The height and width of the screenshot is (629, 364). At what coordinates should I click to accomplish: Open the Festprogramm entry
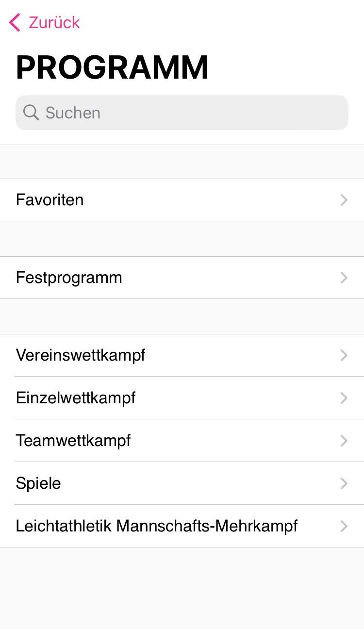point(69,278)
